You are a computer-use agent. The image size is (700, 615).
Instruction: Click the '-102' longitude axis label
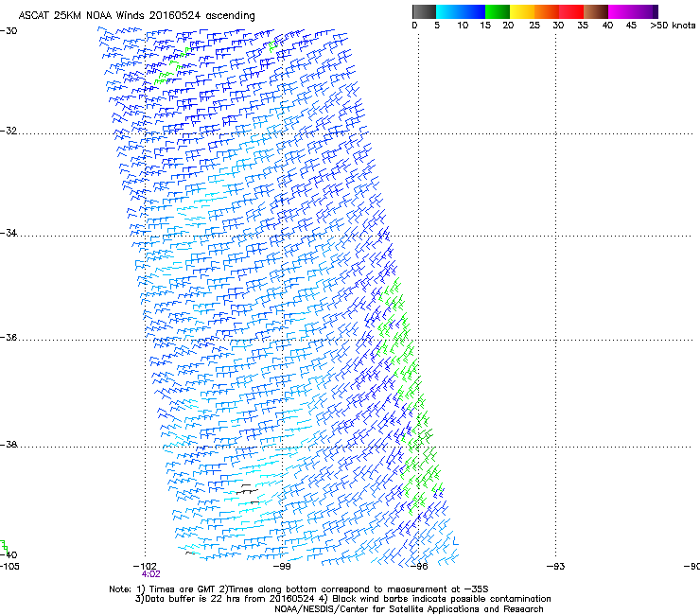145,567
